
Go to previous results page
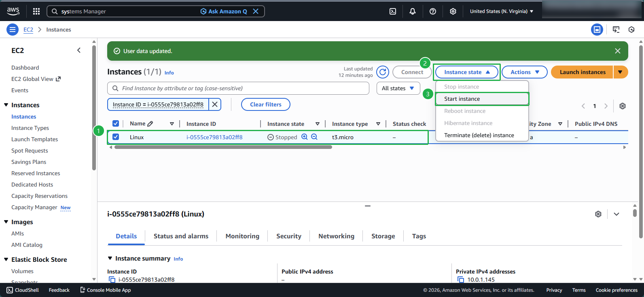(583, 106)
